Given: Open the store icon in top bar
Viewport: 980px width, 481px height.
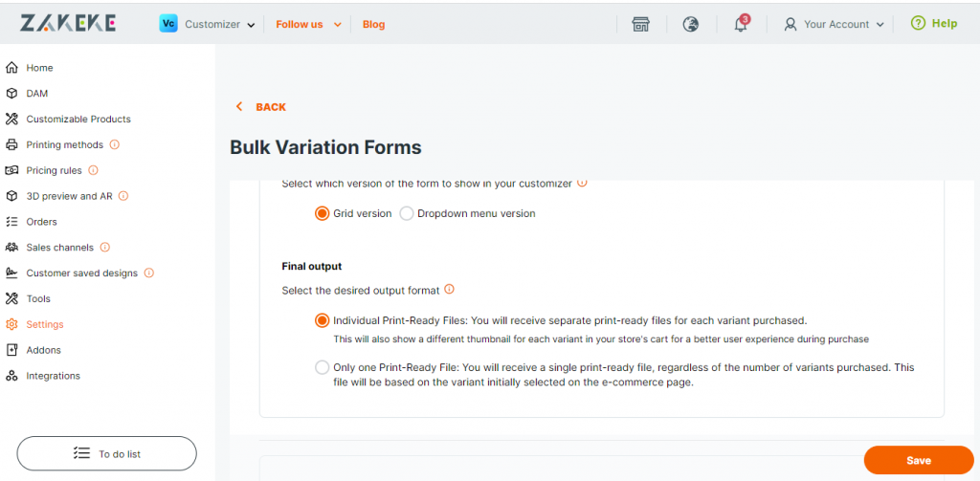Looking at the screenshot, I should [x=640, y=24].
